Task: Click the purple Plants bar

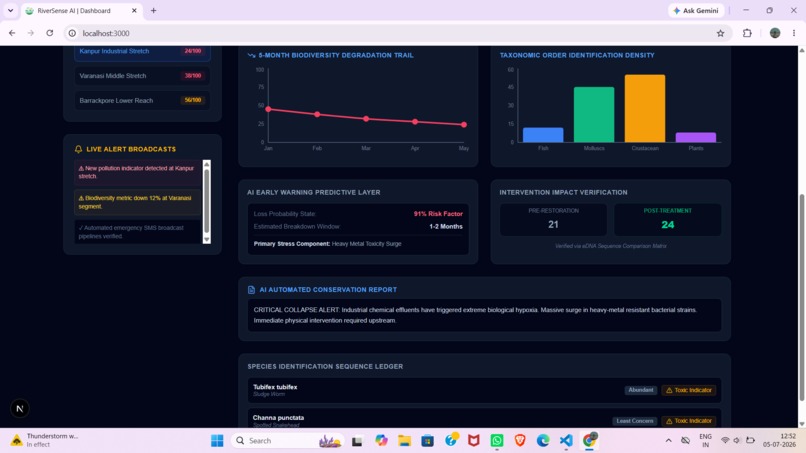Action: click(695, 137)
